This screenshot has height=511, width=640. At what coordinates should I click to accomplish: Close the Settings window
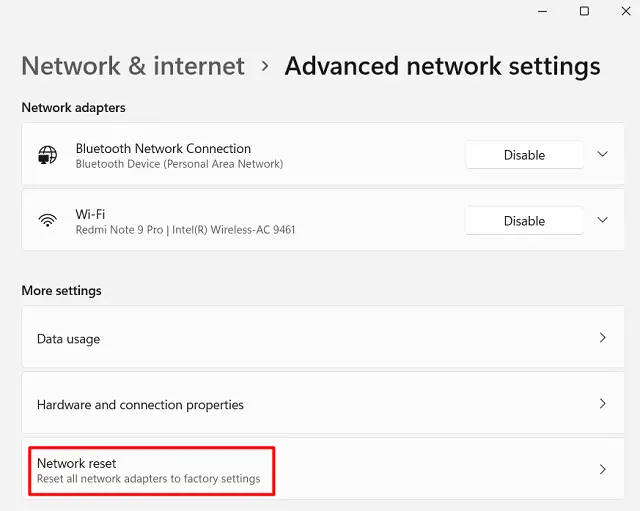click(x=626, y=11)
